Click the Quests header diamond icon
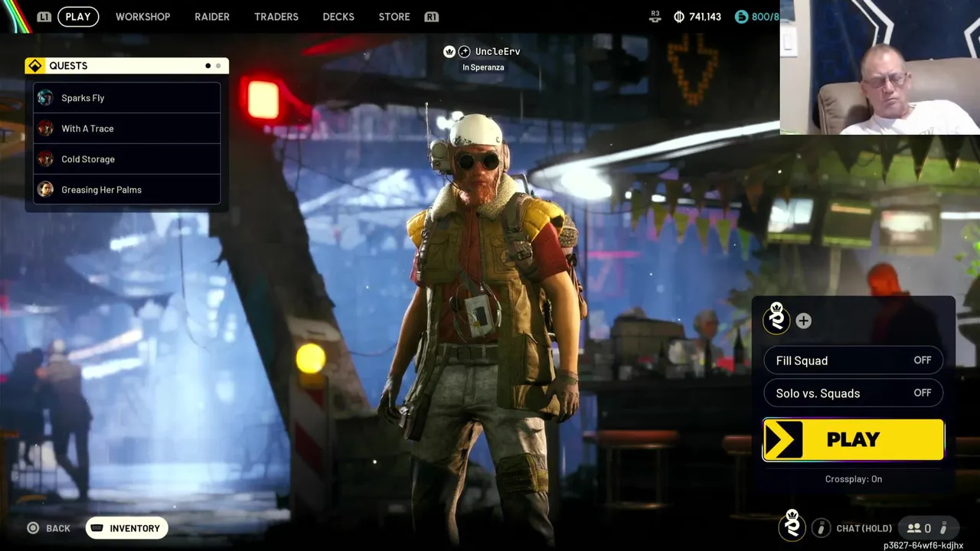Viewport: 980px width, 551px height. coord(35,66)
